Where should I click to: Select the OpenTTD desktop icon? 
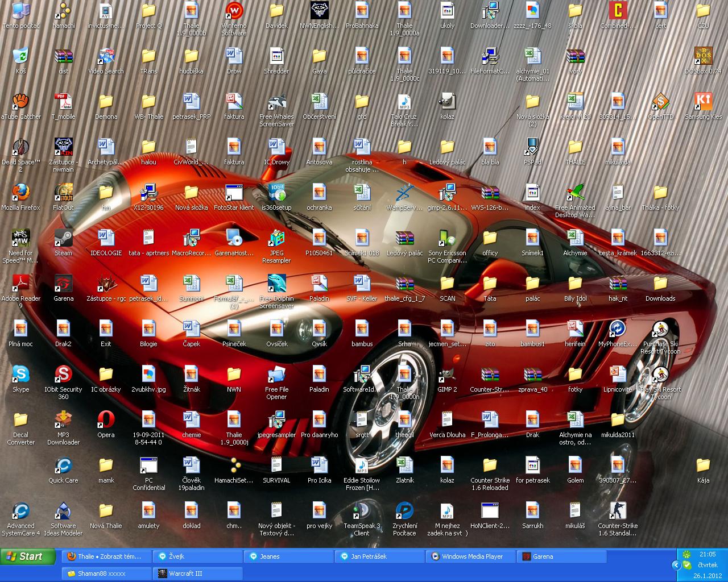[660, 102]
